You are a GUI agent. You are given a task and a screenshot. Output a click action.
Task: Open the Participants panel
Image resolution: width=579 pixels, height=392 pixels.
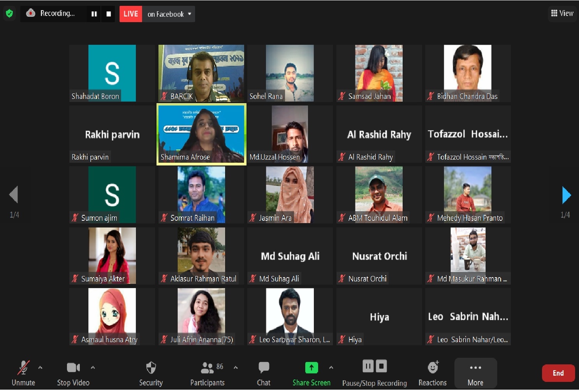pyautogui.click(x=208, y=373)
